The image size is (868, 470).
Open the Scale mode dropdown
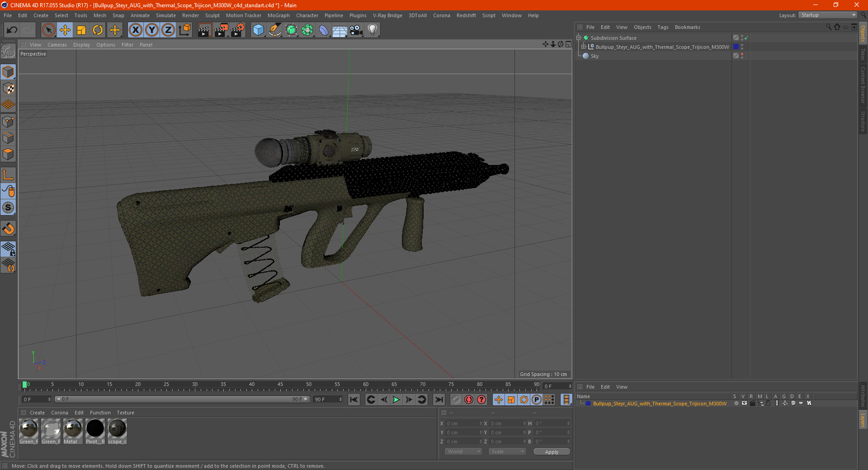507,452
